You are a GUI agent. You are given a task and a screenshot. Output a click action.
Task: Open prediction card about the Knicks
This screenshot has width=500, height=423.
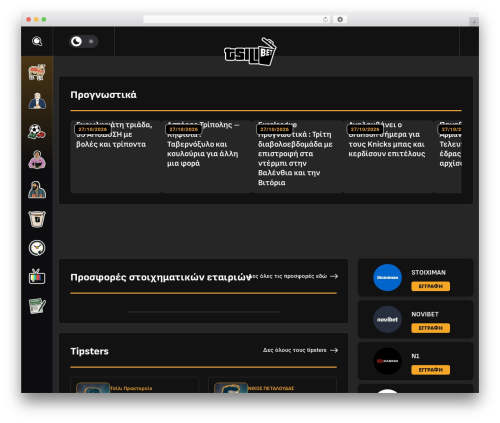388,156
